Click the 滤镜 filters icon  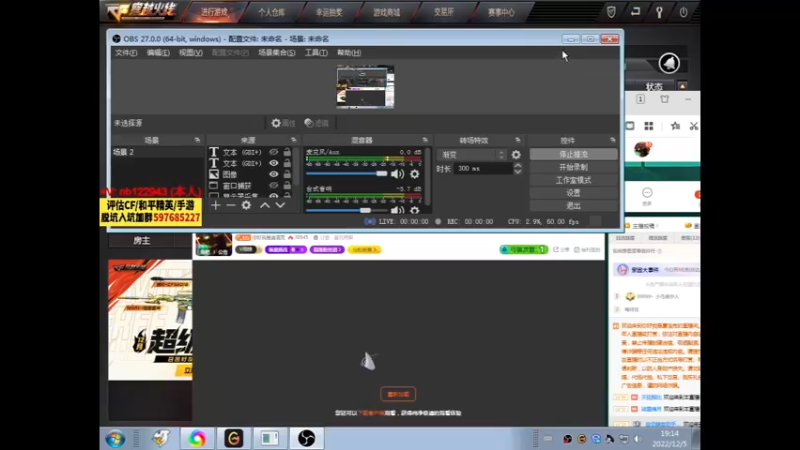(309, 123)
